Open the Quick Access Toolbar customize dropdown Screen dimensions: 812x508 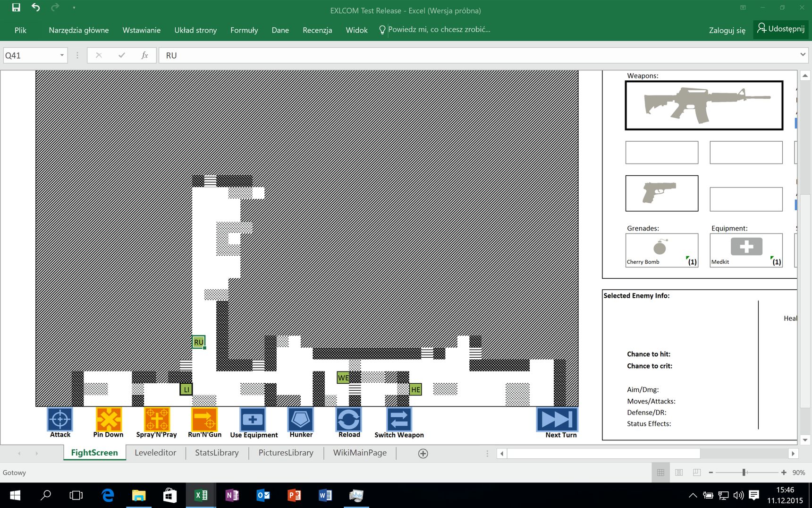[74, 8]
